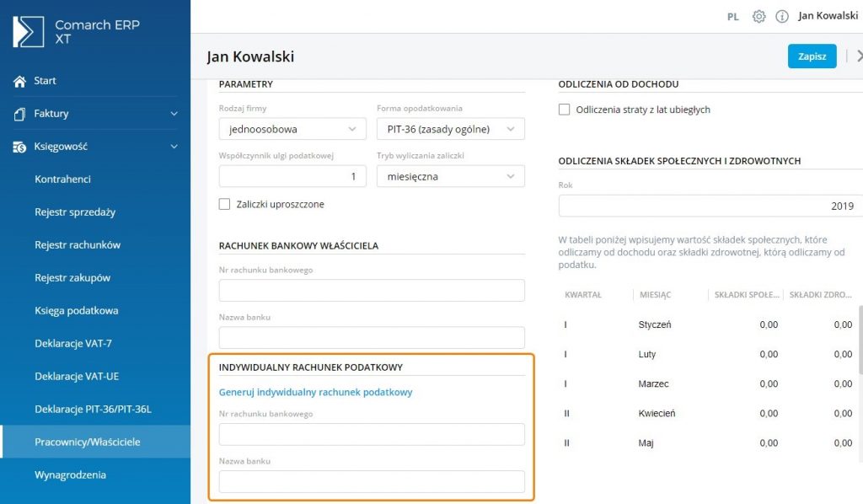Click the Księgowość accounting icon

tap(19, 147)
